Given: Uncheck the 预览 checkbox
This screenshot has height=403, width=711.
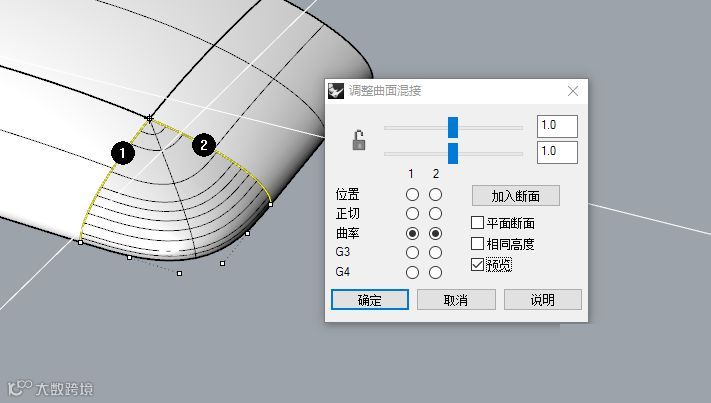Looking at the screenshot, I should [477, 264].
